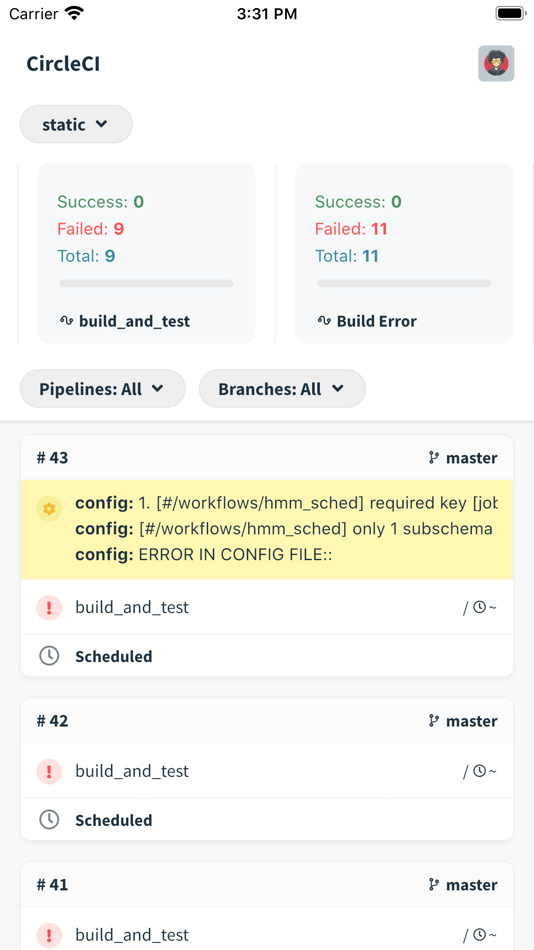This screenshot has height=950, width=534.
Task: Open the user avatar profile
Action: tap(496, 64)
